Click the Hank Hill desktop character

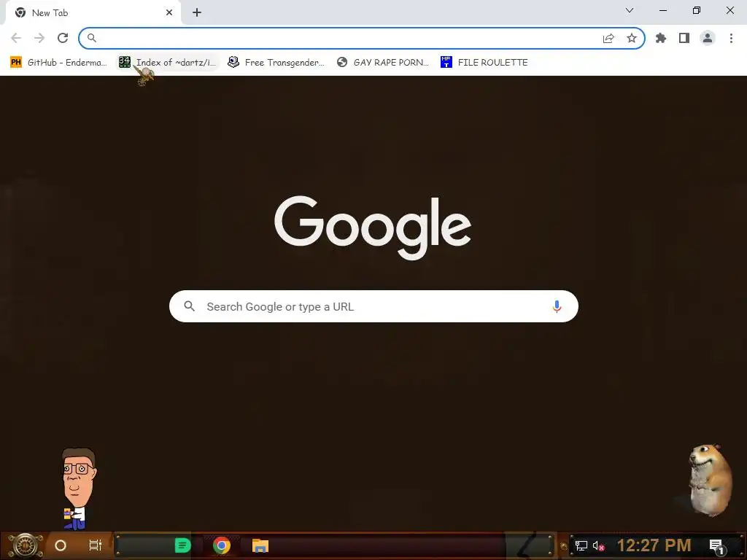click(77, 488)
